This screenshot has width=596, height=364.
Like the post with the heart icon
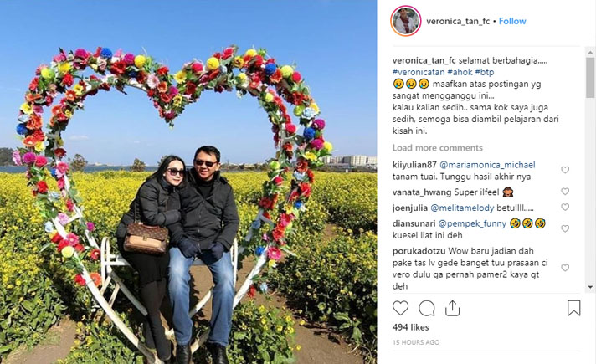point(400,308)
